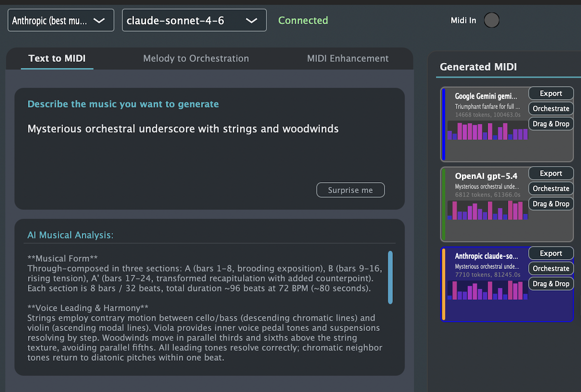The image size is (581, 392).
Task: Click the Anthropic claude-so... card title
Action: pos(486,256)
